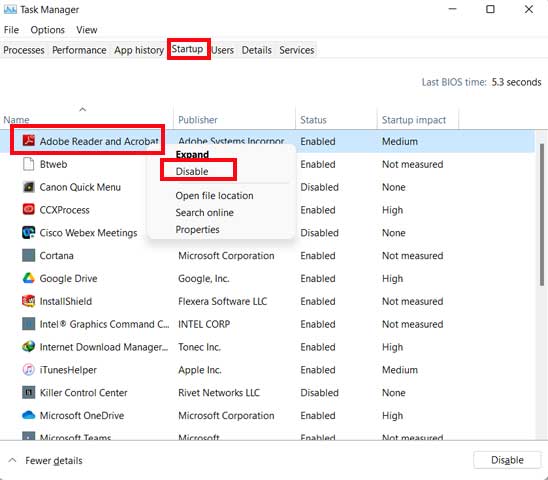Click Medium impact in the iTunesHelper row

click(x=400, y=370)
